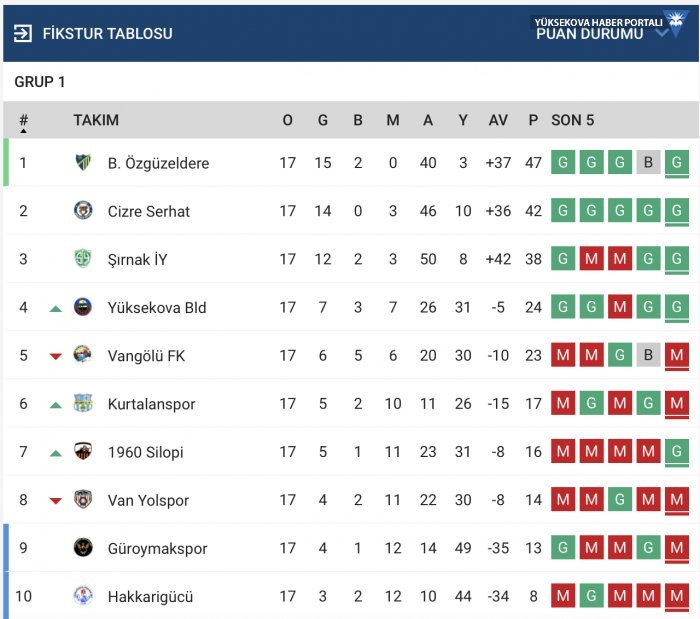Viewport: 700px width, 619px height.
Task: Click the P points column header
Action: 533,120
